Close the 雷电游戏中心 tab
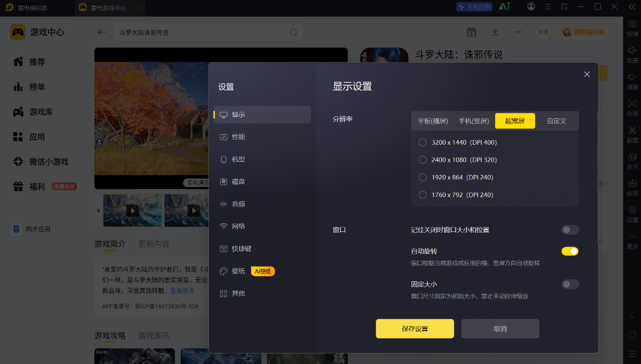The height and width of the screenshot is (364, 641). (x=138, y=8)
